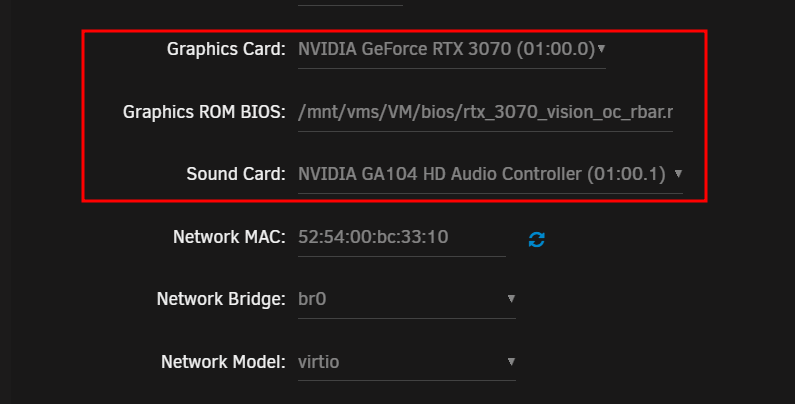Click the (01:00.0) address in Graphics Card
Viewport: 795px width, 404px height.
click(556, 49)
